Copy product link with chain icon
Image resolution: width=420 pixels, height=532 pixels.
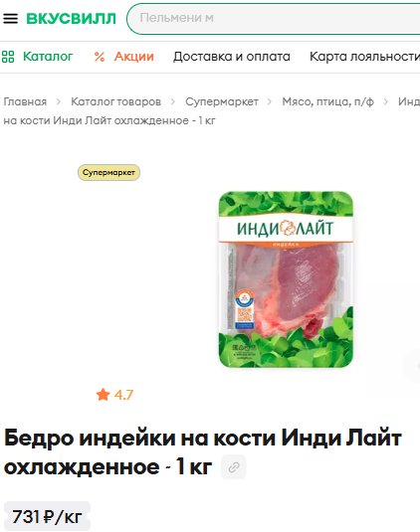[234, 467]
